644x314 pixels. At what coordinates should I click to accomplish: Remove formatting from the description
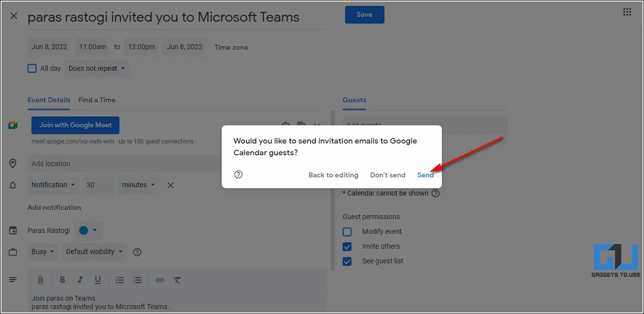coord(177,280)
